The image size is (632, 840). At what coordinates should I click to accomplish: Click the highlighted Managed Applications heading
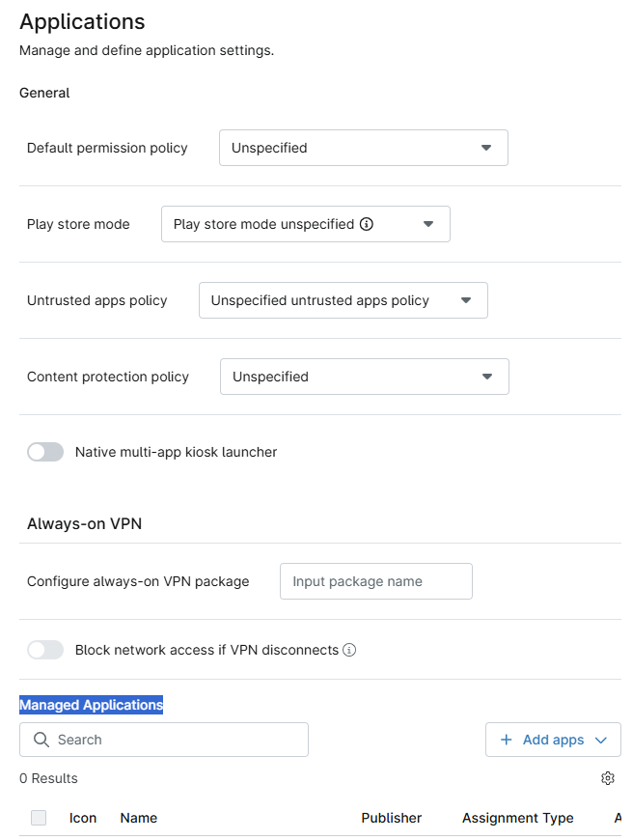pyautogui.click(x=92, y=705)
